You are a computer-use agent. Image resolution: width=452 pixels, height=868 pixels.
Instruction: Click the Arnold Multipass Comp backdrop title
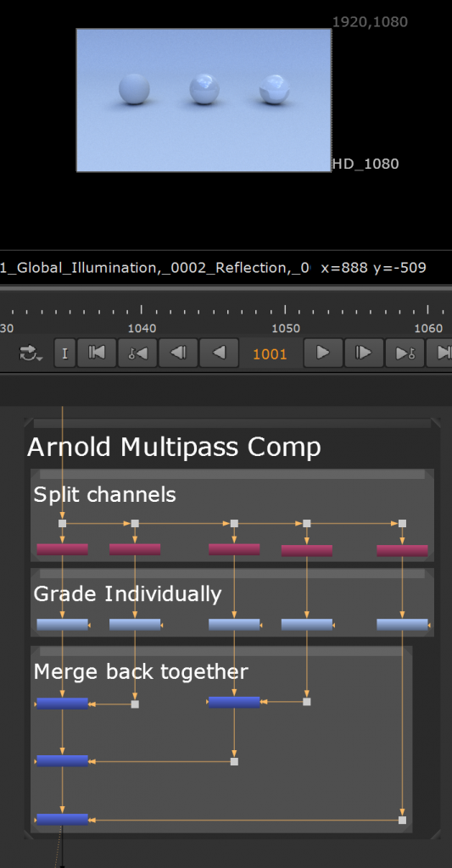pyautogui.click(x=174, y=447)
